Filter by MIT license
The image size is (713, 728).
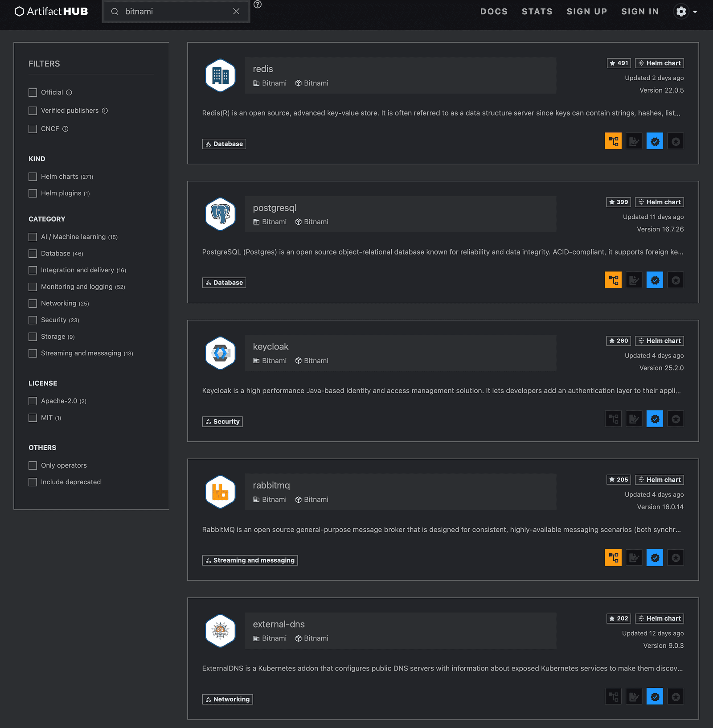pos(33,418)
